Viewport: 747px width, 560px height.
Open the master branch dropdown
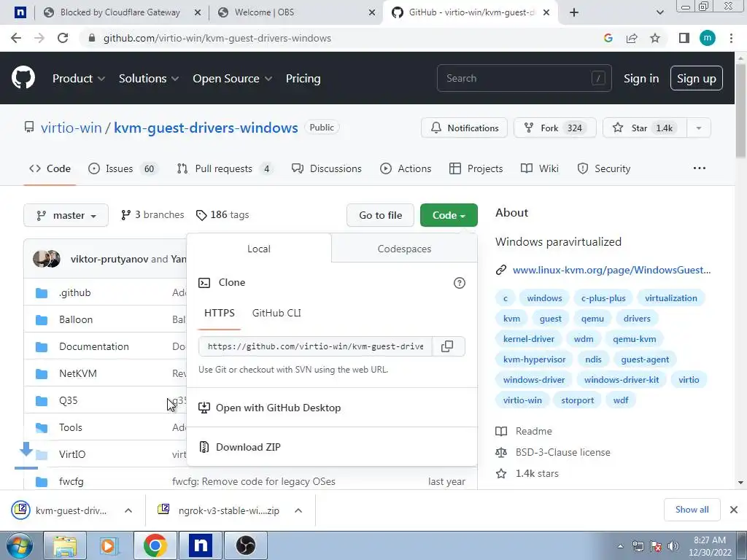click(x=66, y=215)
